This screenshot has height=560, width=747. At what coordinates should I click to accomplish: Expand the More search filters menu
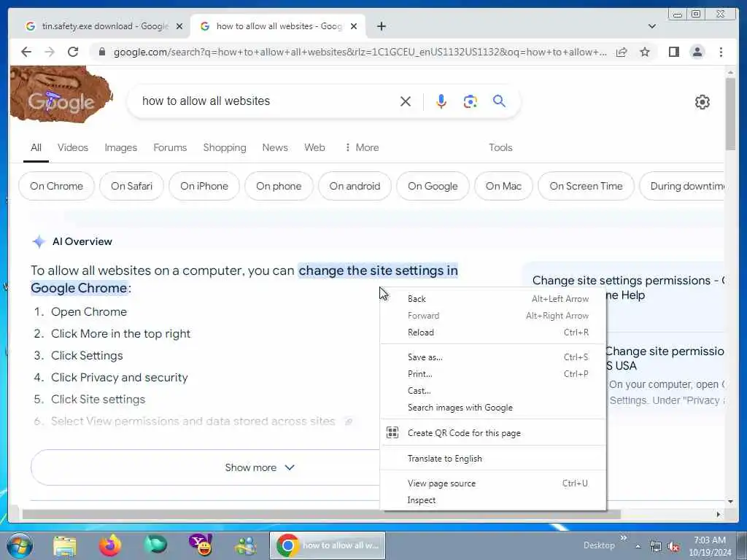[362, 147]
